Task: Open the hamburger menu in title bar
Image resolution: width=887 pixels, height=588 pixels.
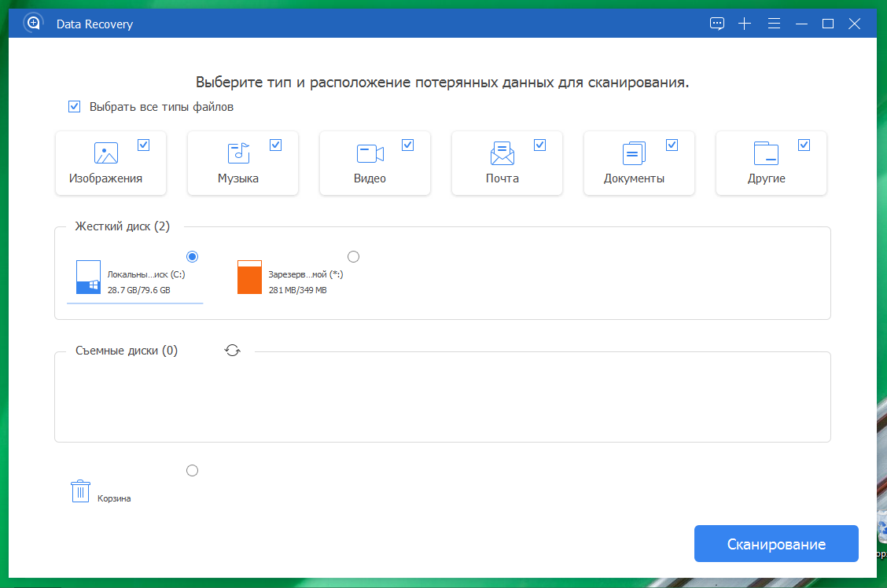Action: click(x=774, y=24)
